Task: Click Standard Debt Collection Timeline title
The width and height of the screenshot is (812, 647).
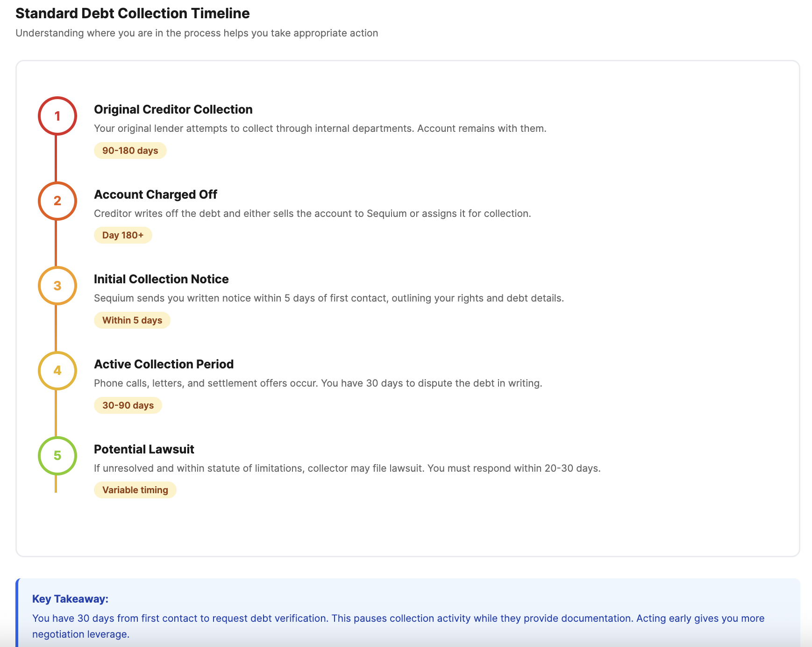Action: 133,14
